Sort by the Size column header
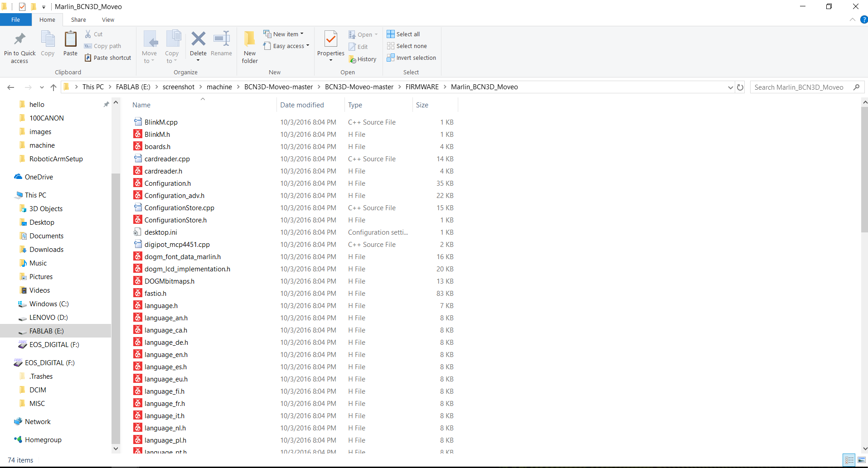Screen dimensions: 868x468 coord(435,105)
